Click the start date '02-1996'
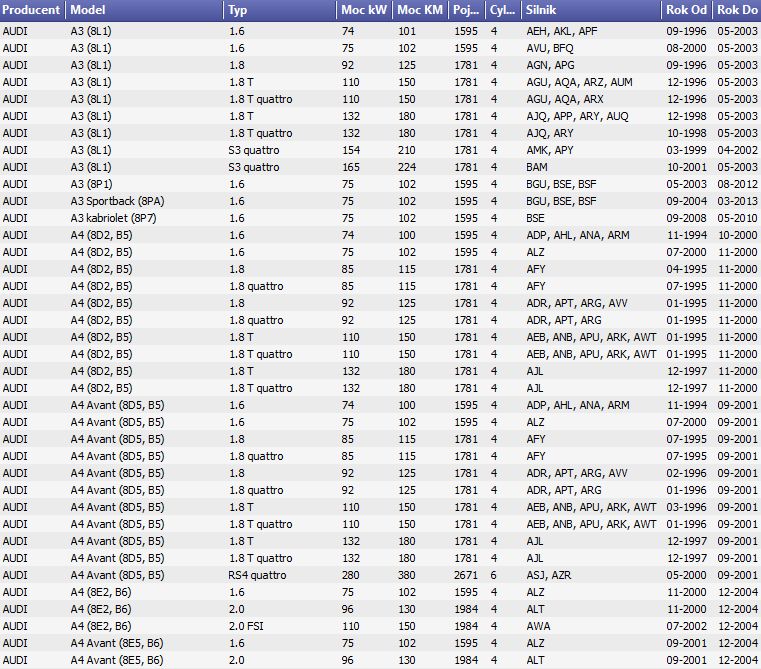 pyautogui.click(x=686, y=473)
